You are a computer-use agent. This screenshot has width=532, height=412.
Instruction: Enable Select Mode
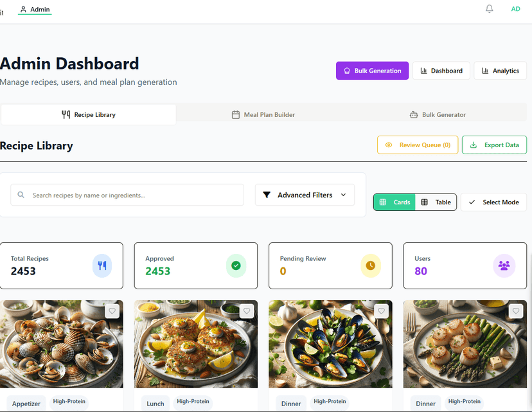pos(493,202)
